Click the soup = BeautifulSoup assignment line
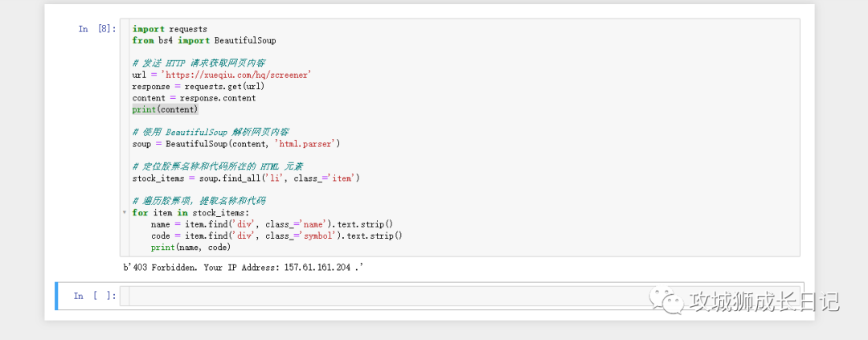 click(x=236, y=144)
